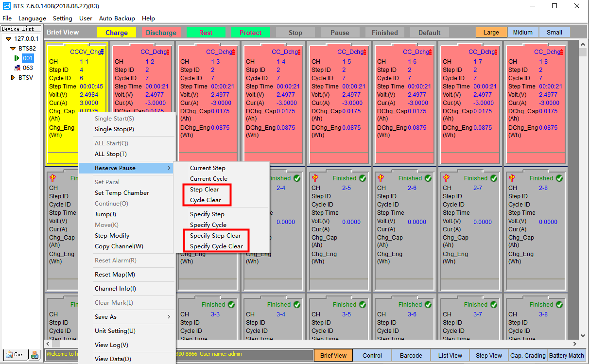
Task: Select Specify Cycle Clear in submenu
Action: (x=217, y=246)
